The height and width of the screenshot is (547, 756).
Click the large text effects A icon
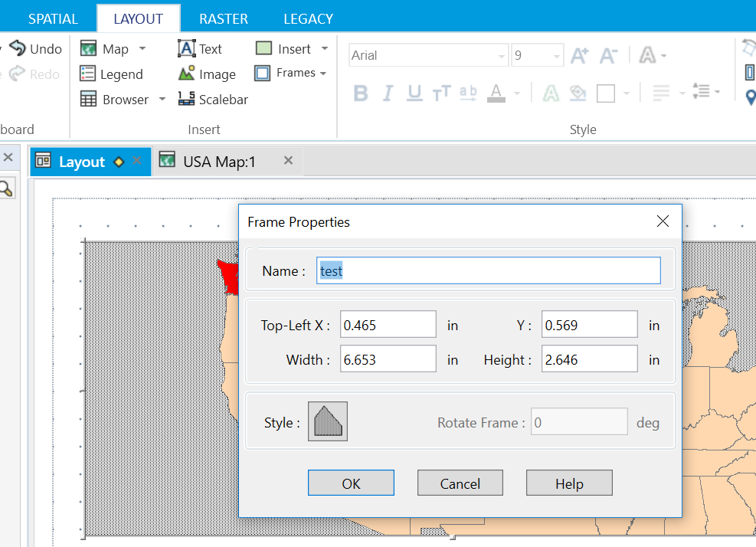click(x=647, y=55)
